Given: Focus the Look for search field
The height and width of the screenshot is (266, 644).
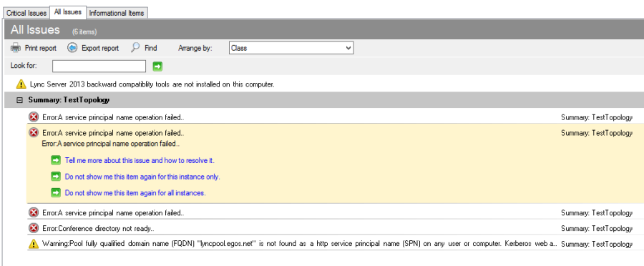Looking at the screenshot, I should 99,66.
